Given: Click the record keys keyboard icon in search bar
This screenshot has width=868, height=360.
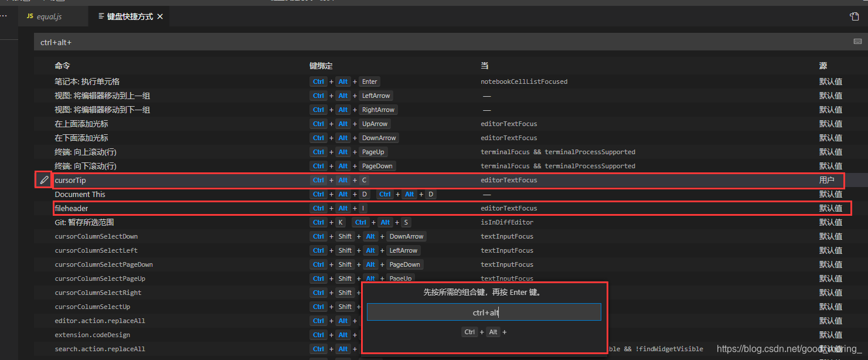Looking at the screenshot, I should coord(857,42).
